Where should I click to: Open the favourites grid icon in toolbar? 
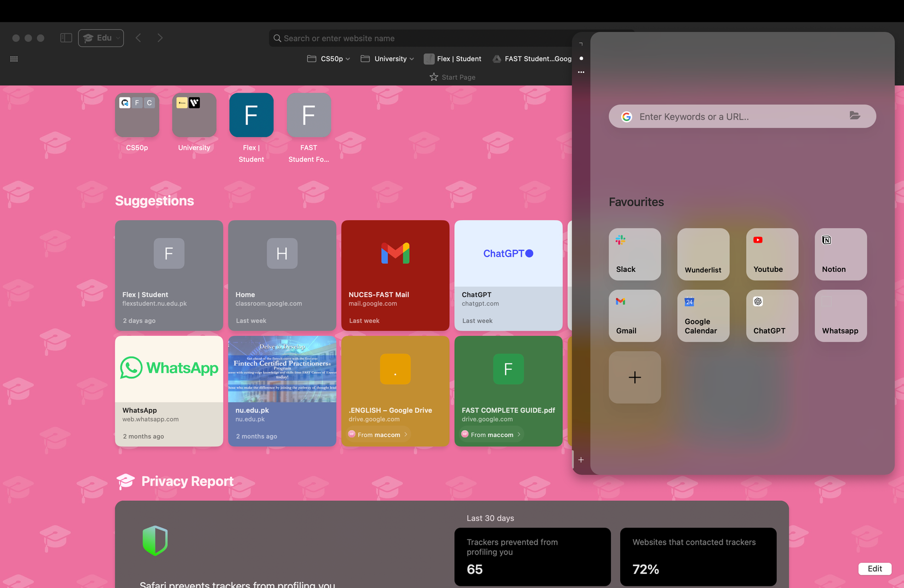14,59
